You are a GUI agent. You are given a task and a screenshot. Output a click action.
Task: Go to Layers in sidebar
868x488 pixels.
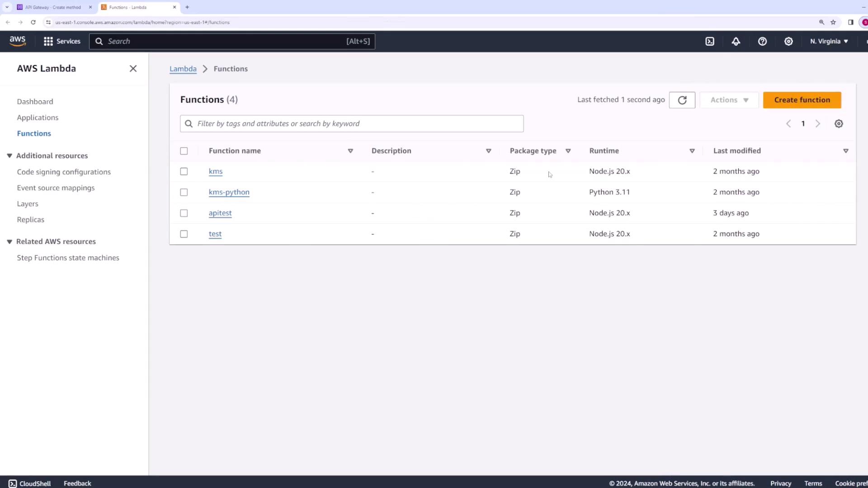(28, 204)
